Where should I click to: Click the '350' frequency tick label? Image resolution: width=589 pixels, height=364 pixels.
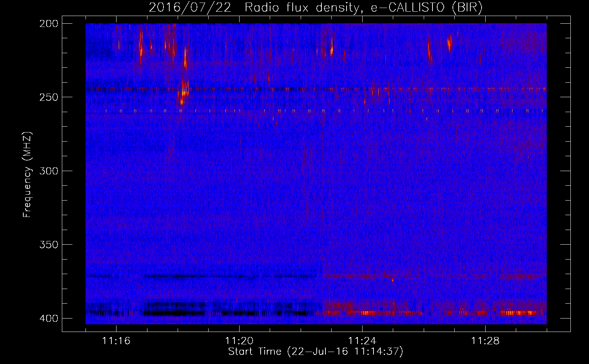point(48,245)
